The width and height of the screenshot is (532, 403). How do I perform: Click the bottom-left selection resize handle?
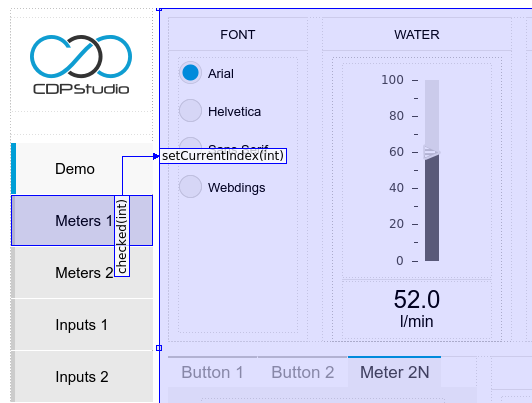click(159, 348)
